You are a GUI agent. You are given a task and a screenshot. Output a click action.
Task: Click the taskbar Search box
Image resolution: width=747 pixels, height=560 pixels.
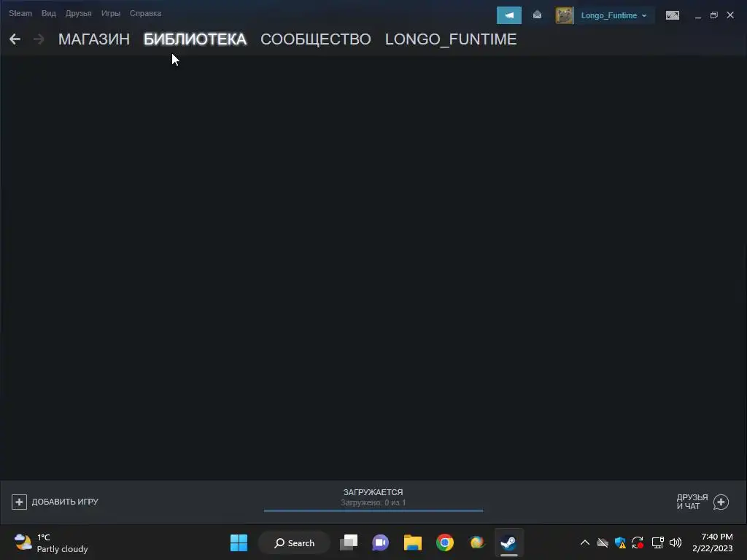(x=295, y=542)
